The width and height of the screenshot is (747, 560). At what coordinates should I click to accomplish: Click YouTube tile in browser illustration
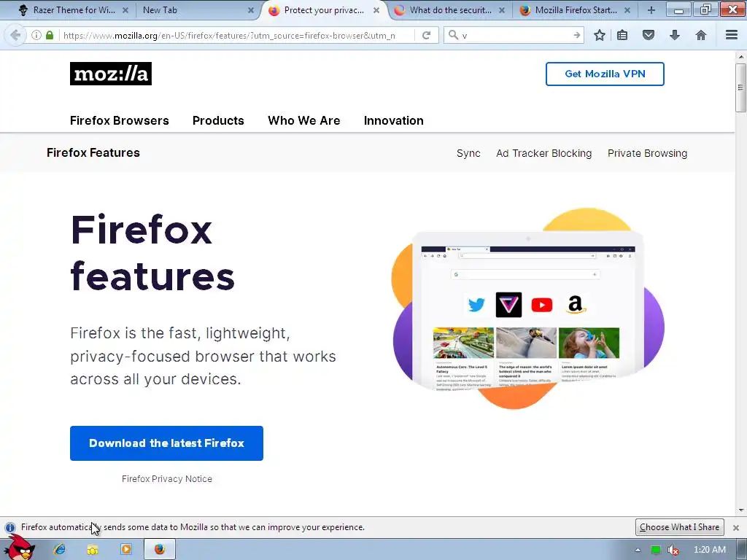pyautogui.click(x=542, y=305)
